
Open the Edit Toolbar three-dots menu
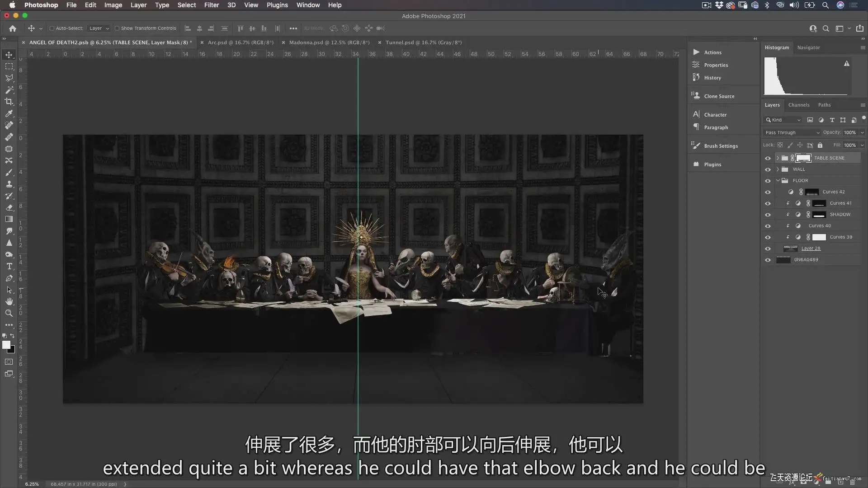pyautogui.click(x=9, y=325)
